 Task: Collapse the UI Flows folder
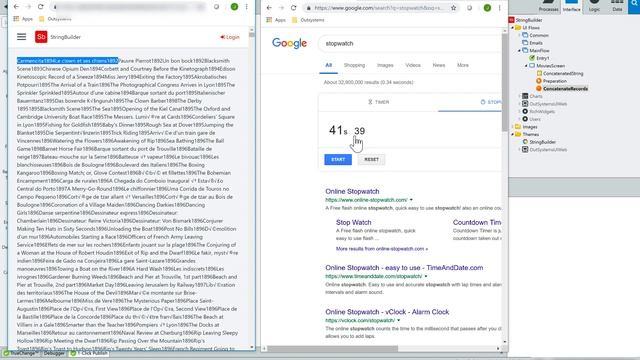click(513, 28)
